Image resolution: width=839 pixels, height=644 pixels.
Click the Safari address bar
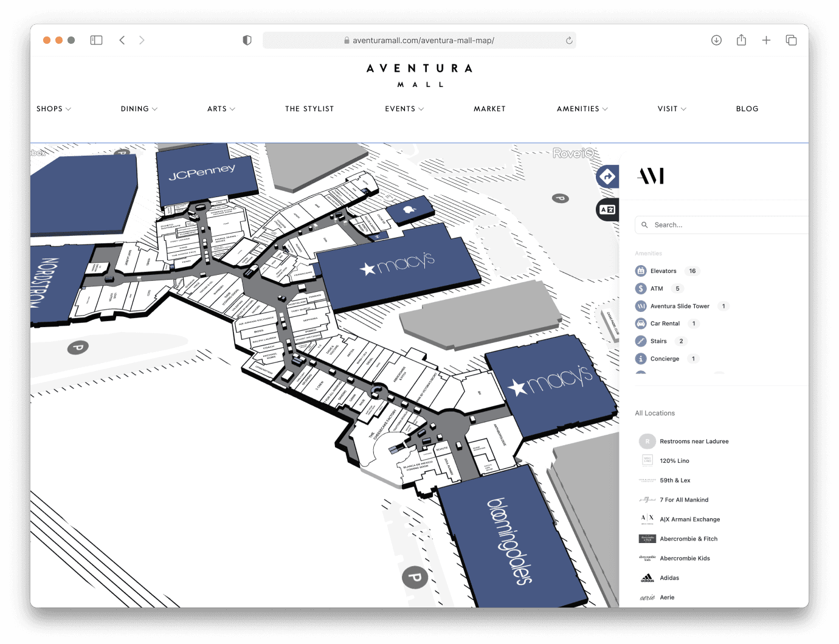pyautogui.click(x=419, y=40)
